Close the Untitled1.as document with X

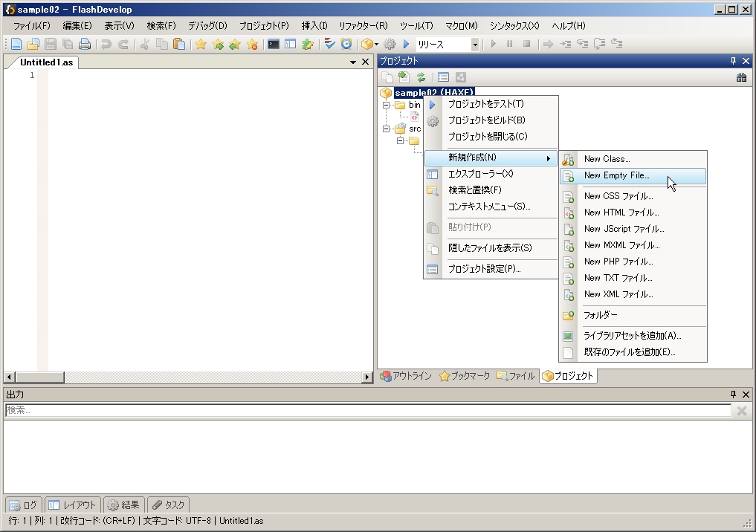tap(366, 62)
